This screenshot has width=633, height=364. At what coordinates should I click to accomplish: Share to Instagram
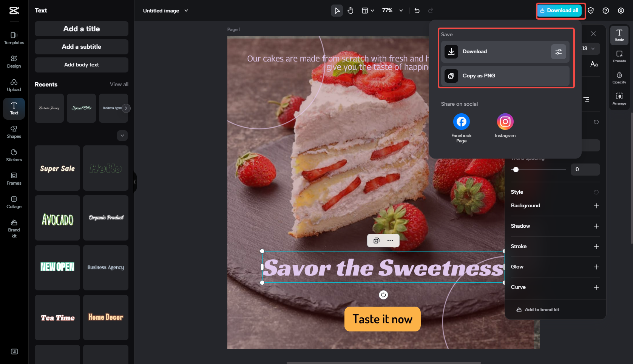click(505, 126)
